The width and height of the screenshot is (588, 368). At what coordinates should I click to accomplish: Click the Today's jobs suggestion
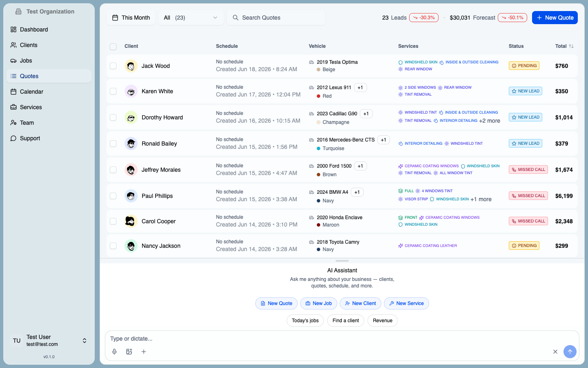tap(305, 321)
